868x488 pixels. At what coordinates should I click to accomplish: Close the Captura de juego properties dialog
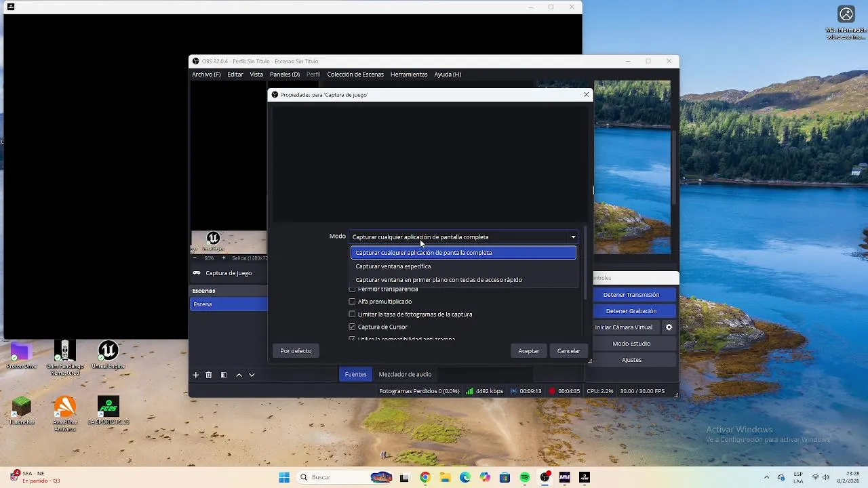point(587,95)
